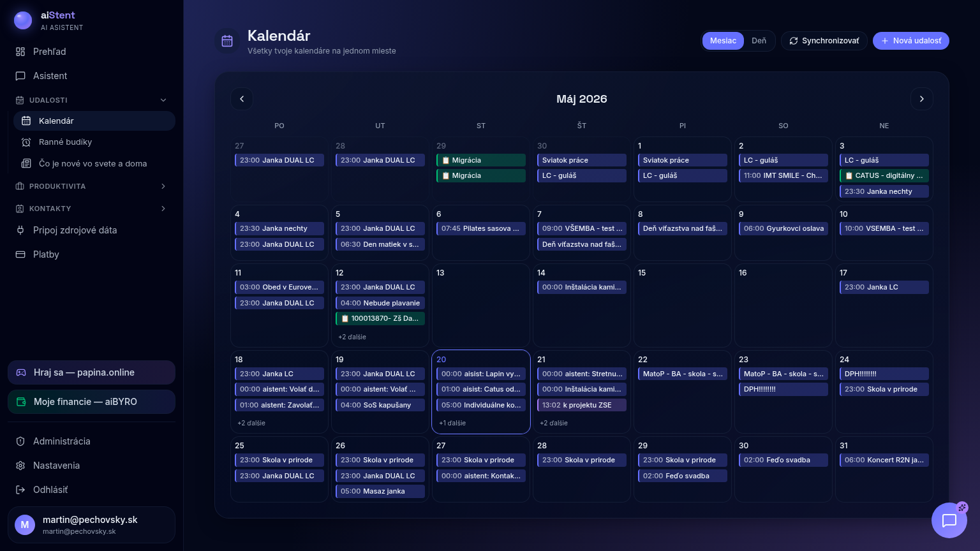Open 04:00 Nebude plavanie event

[x=380, y=303]
